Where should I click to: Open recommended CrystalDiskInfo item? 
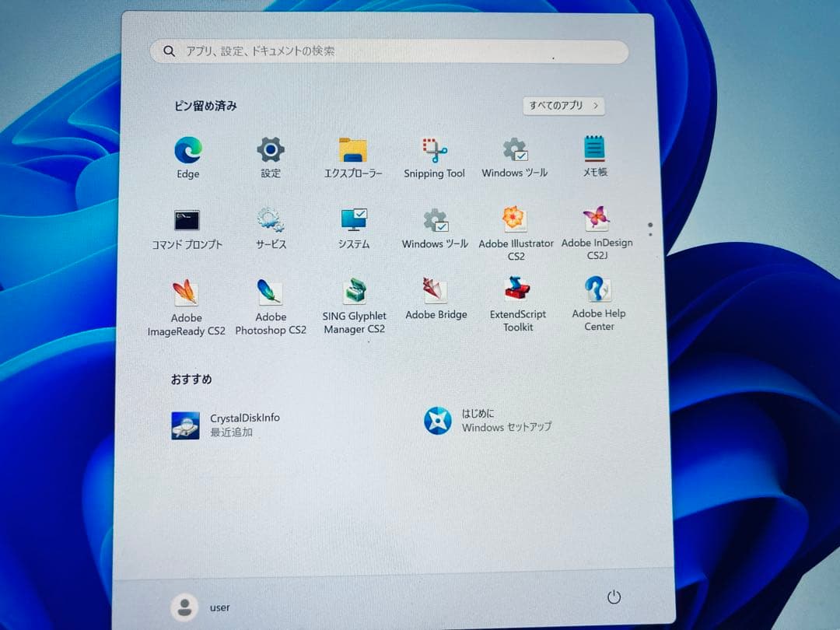coord(226,425)
